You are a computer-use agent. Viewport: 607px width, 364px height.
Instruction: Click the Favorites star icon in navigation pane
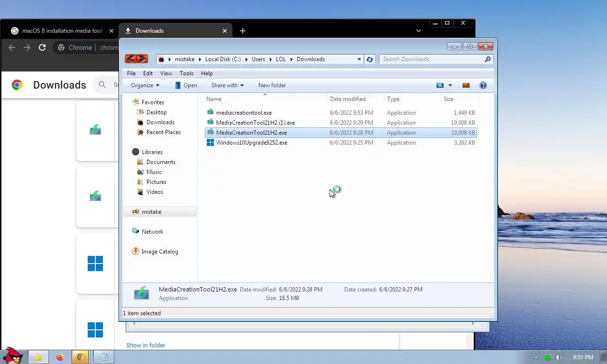[136, 102]
